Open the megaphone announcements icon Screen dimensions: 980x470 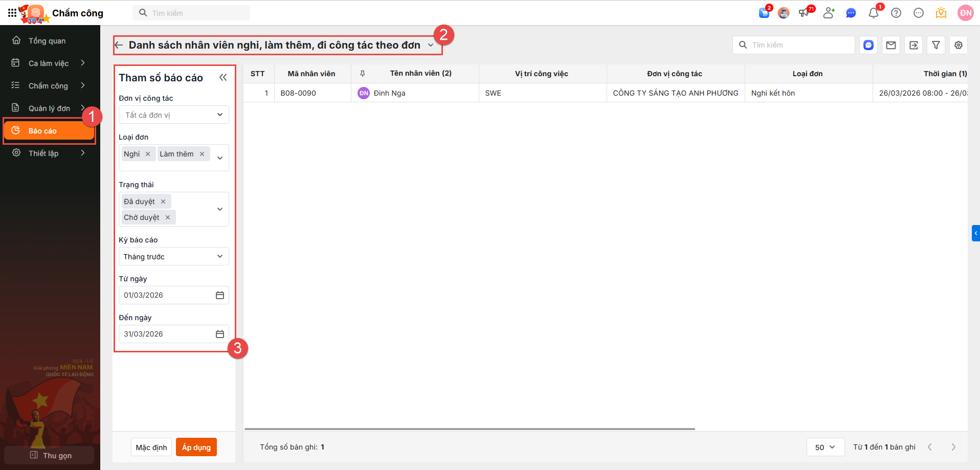coord(805,13)
